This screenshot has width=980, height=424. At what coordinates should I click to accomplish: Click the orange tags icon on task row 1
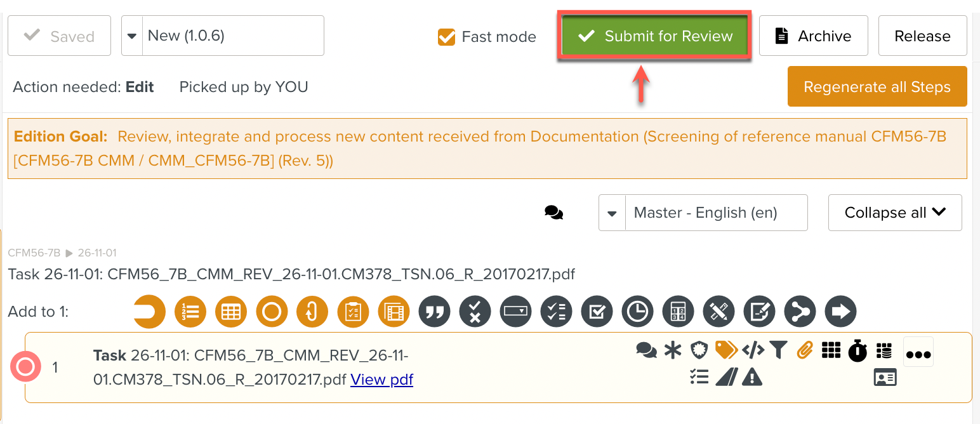726,350
